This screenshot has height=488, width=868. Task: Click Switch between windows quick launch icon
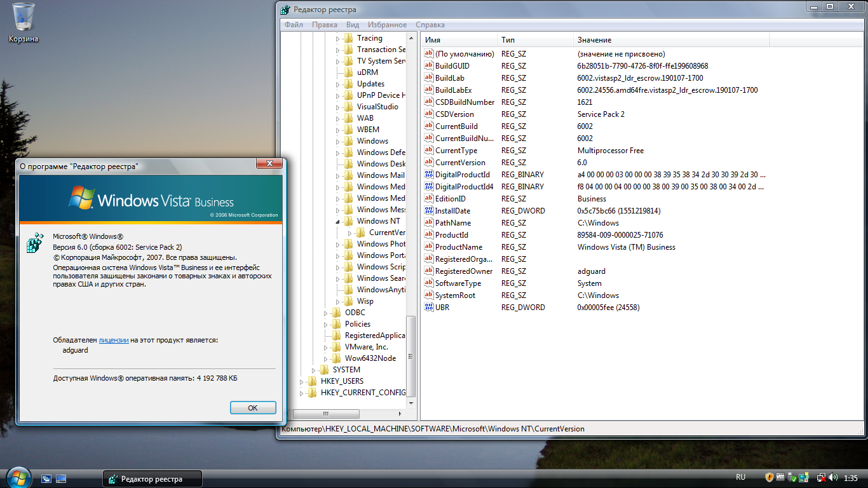point(46,478)
